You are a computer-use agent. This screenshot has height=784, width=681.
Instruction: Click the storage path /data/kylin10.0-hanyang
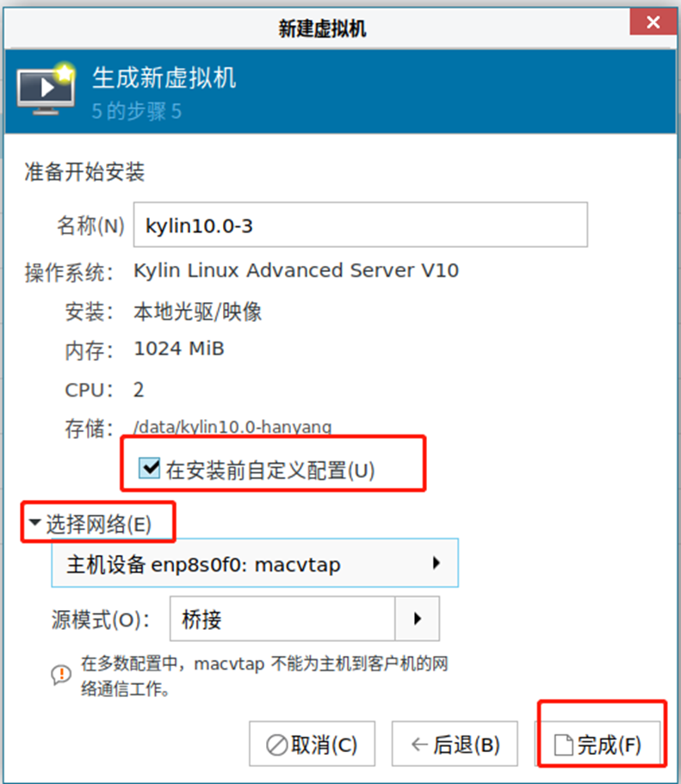coord(232,427)
